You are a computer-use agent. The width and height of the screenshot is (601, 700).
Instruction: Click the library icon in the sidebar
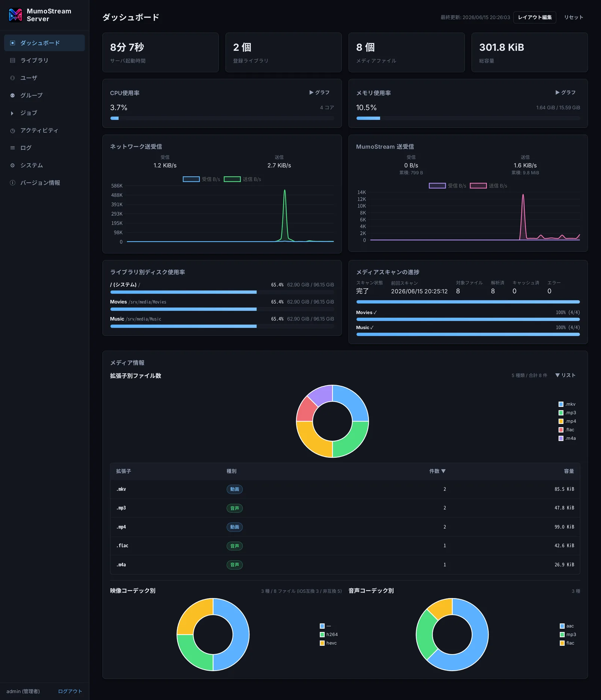pyautogui.click(x=12, y=60)
